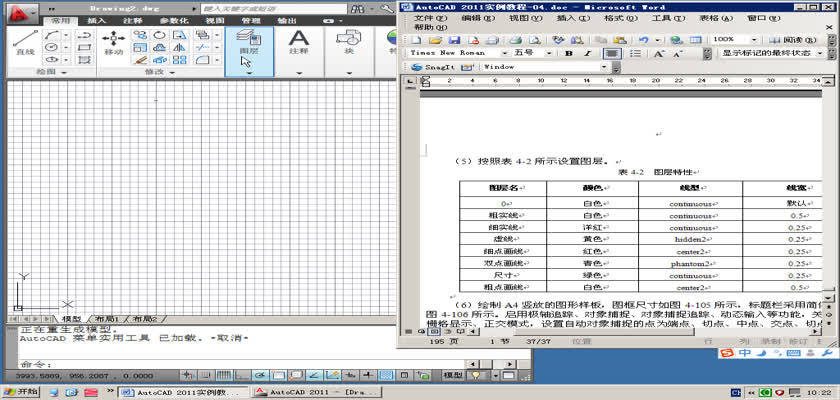Screen dimensions: 840x400
Task: Toggle Ortho mode in AutoCAD status bar
Action: [x=243, y=375]
